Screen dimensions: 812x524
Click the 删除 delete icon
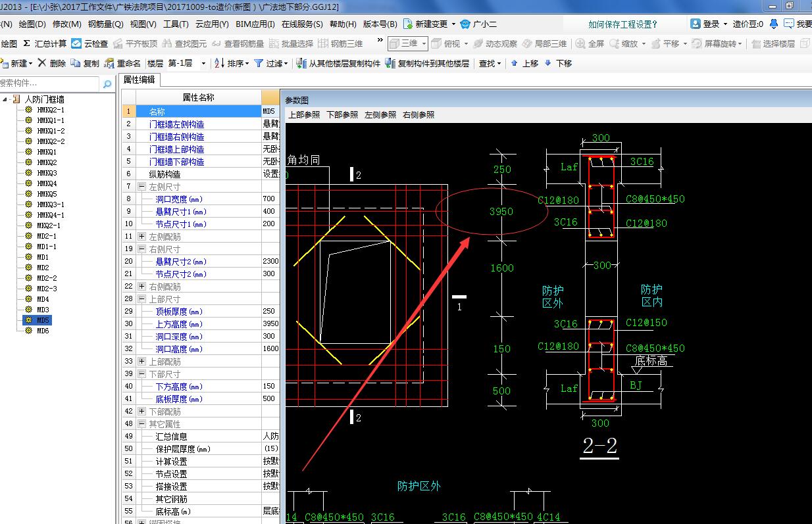click(42, 63)
